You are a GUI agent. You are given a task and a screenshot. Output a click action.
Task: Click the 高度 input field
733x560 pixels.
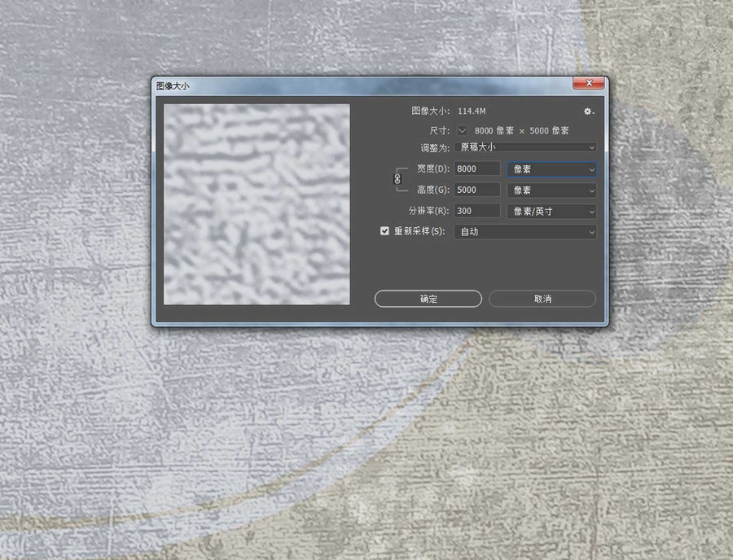pos(476,190)
